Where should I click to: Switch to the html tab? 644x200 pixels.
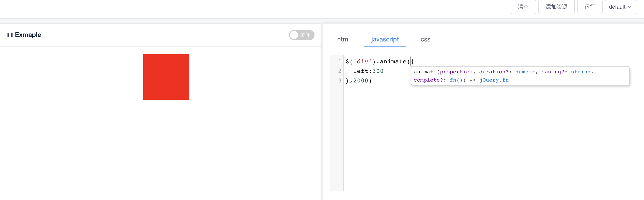[343, 39]
